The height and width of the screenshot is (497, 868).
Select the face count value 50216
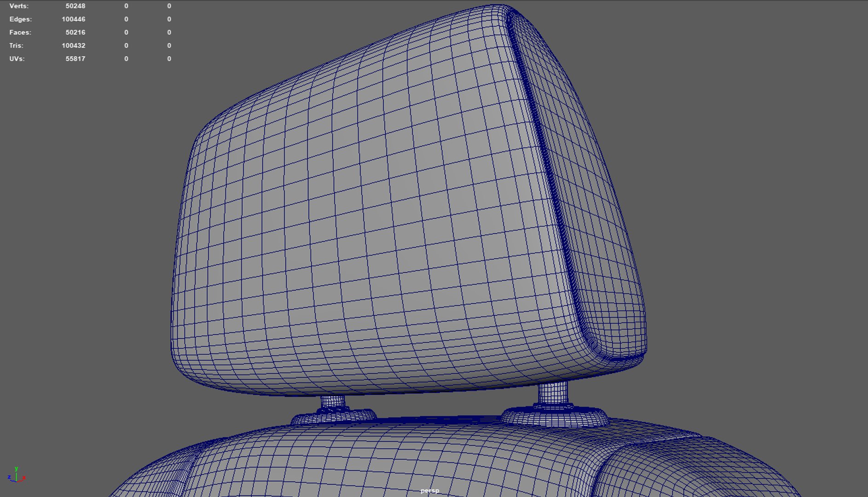[75, 32]
